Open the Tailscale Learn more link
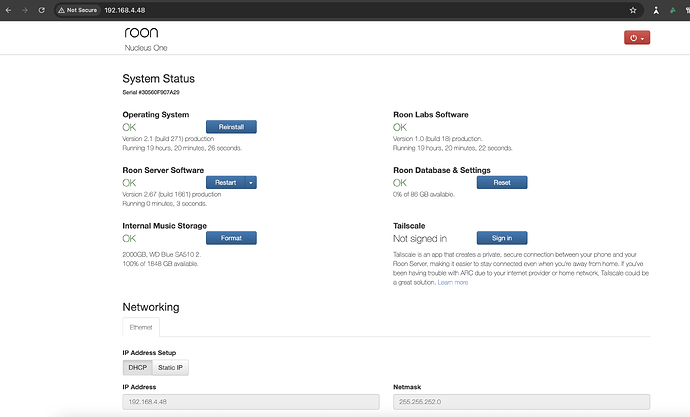 point(453,282)
